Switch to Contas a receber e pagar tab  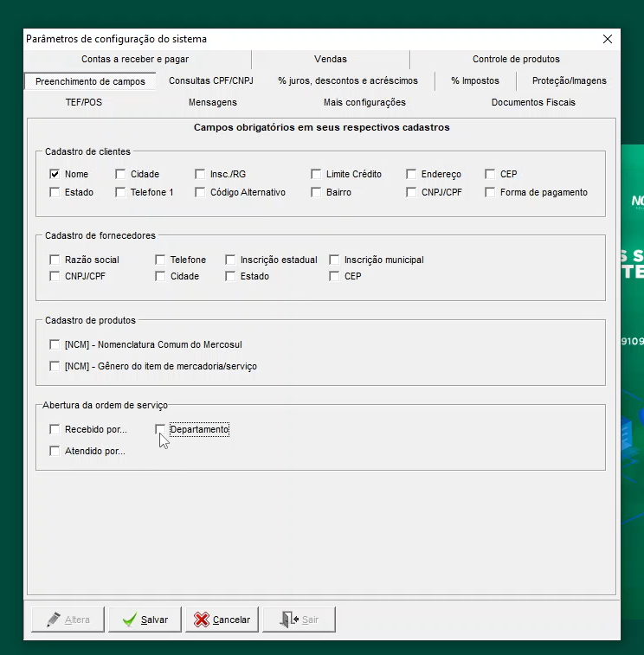[x=135, y=59]
